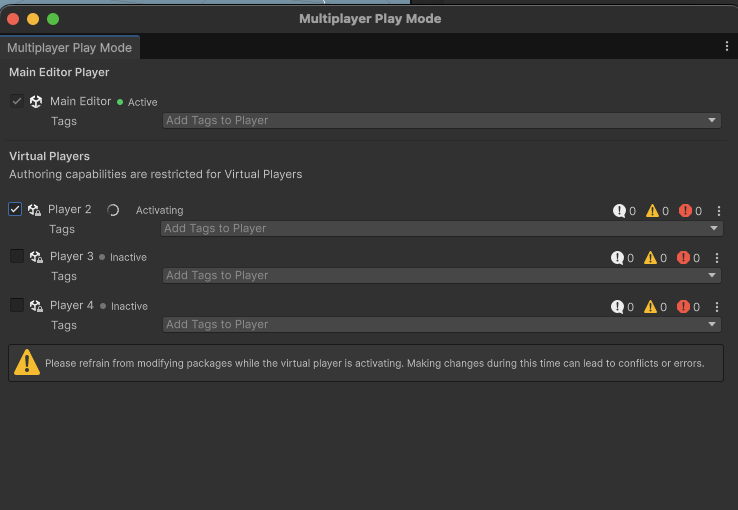Screen dimensions: 738x510
Task: Click the Tags label under Player 4
Action: click(64, 325)
